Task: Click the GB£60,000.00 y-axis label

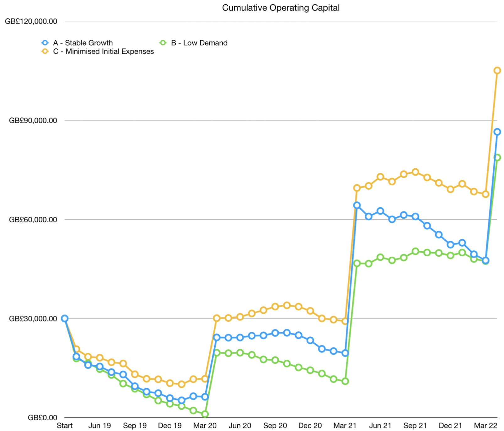Action: (x=33, y=220)
